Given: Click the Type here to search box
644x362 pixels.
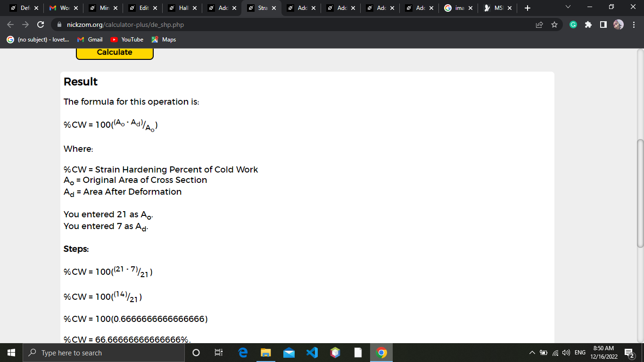Looking at the screenshot, I should click(x=104, y=353).
